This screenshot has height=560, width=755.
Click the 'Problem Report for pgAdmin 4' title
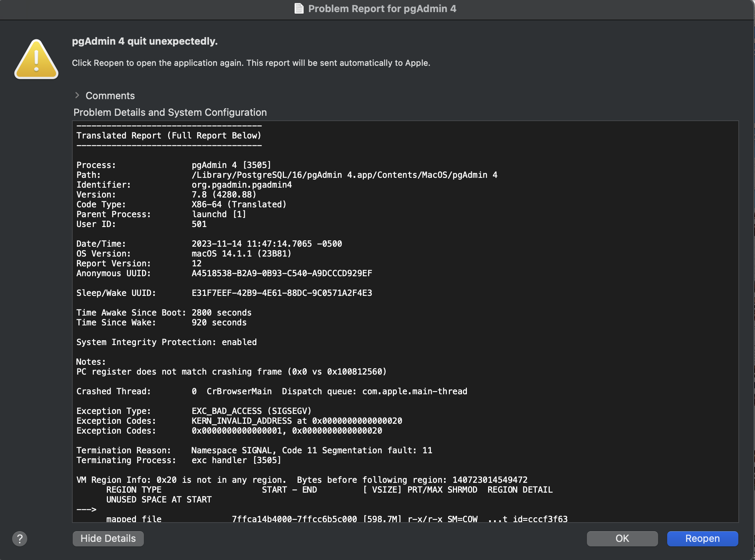tap(382, 9)
